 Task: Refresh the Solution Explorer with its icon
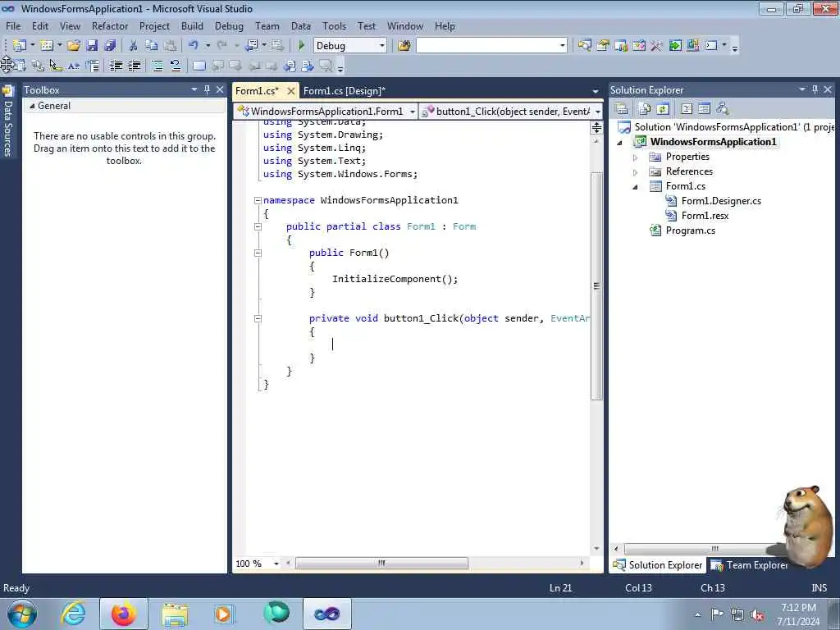pos(663,109)
